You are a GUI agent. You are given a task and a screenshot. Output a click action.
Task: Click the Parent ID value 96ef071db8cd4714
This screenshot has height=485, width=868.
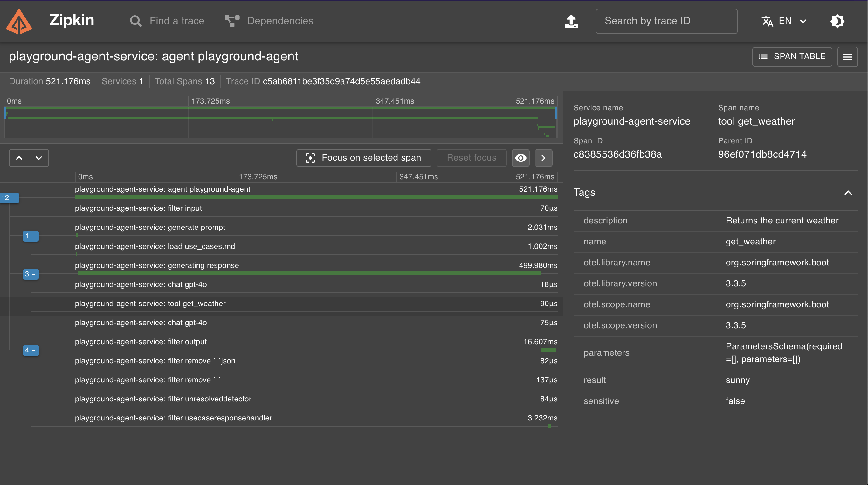coord(762,154)
